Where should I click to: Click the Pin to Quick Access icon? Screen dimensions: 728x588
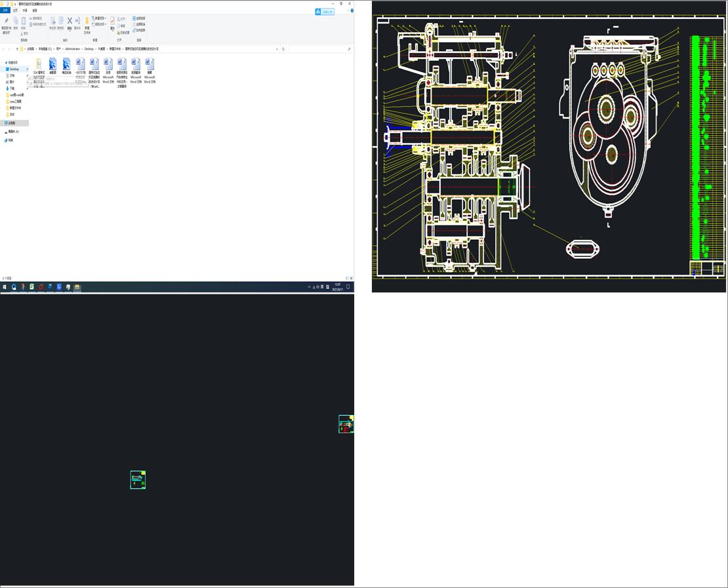(6, 22)
